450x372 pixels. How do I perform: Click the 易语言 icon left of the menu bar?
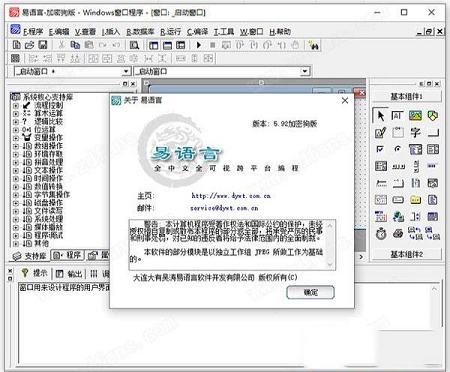pos(15,30)
